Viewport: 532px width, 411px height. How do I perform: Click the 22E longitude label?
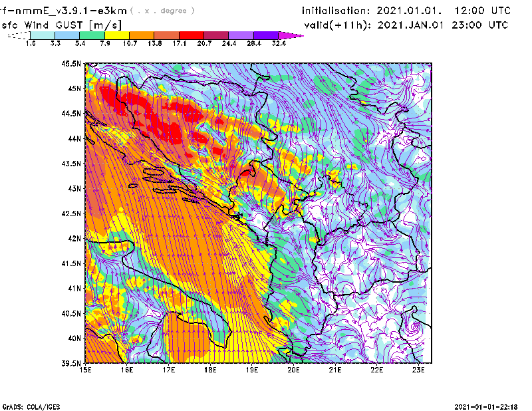click(377, 370)
